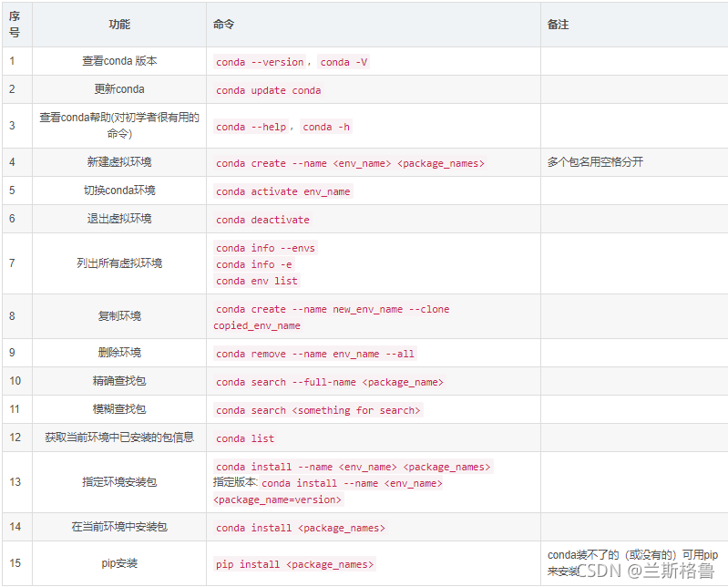Click the '复制环境' cell
This screenshot has height=587, width=728.
pyautogui.click(x=119, y=316)
